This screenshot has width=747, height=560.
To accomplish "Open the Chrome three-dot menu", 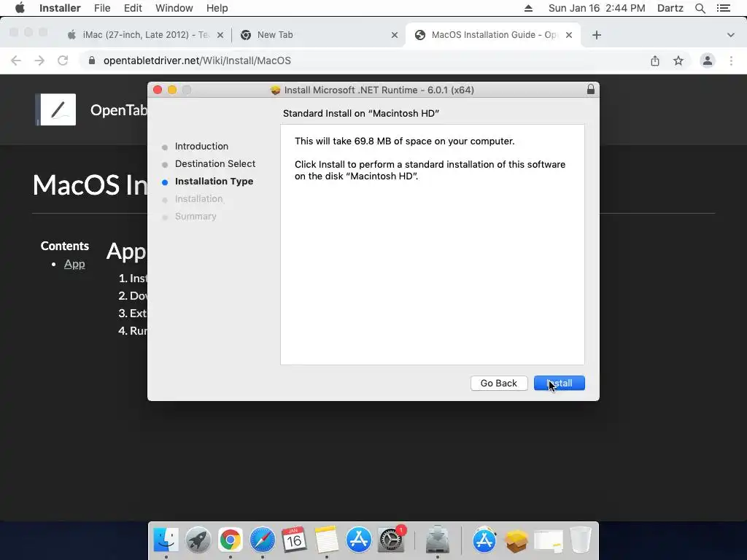I will point(731,61).
